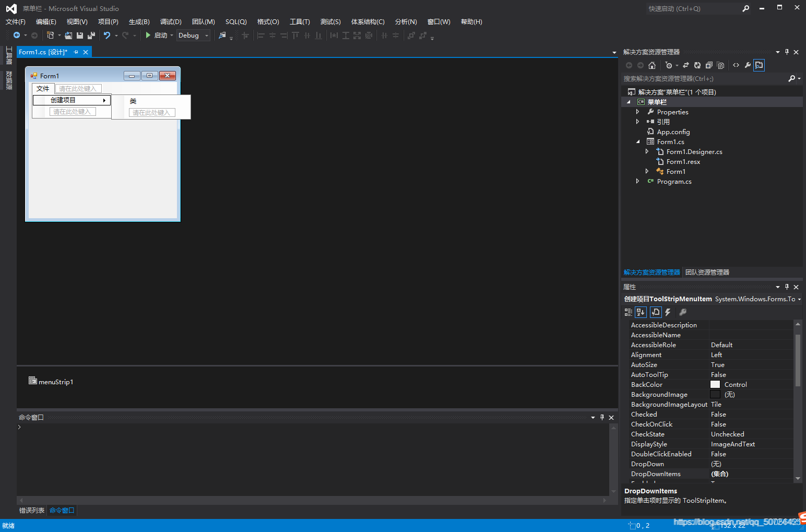Undo the last action with the toolbar arrow

[107, 36]
